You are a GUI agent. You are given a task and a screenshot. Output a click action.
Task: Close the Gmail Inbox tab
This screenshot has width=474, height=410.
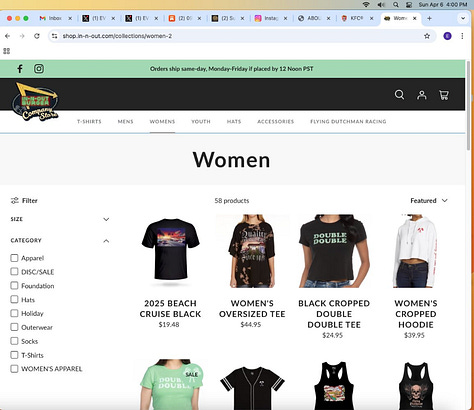tap(70, 18)
